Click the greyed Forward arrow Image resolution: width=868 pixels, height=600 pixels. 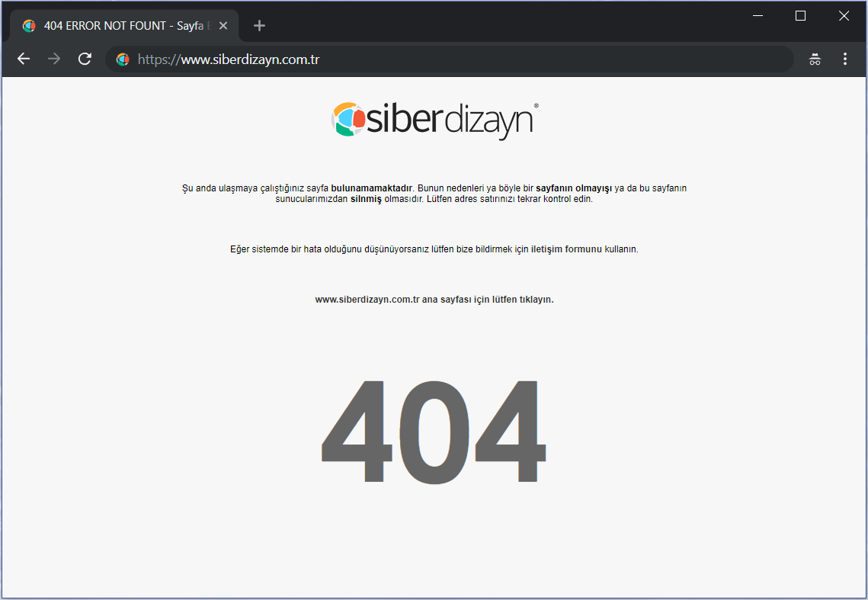[x=54, y=59]
